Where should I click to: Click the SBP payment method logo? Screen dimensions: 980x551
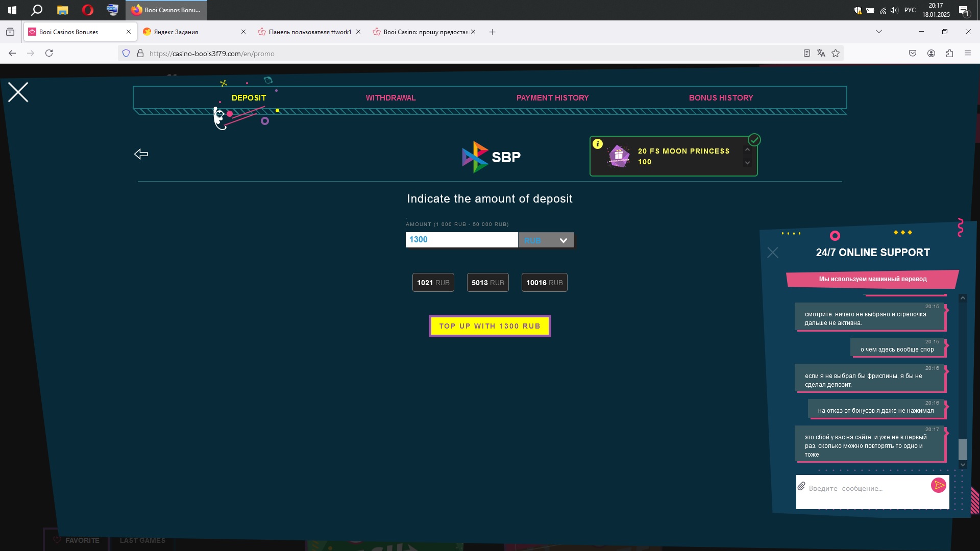(x=492, y=157)
